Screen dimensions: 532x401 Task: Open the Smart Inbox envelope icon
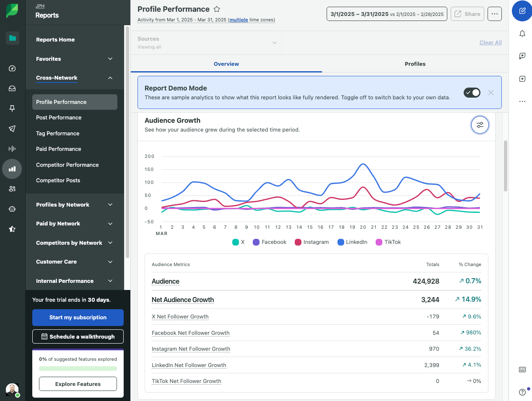(12, 88)
